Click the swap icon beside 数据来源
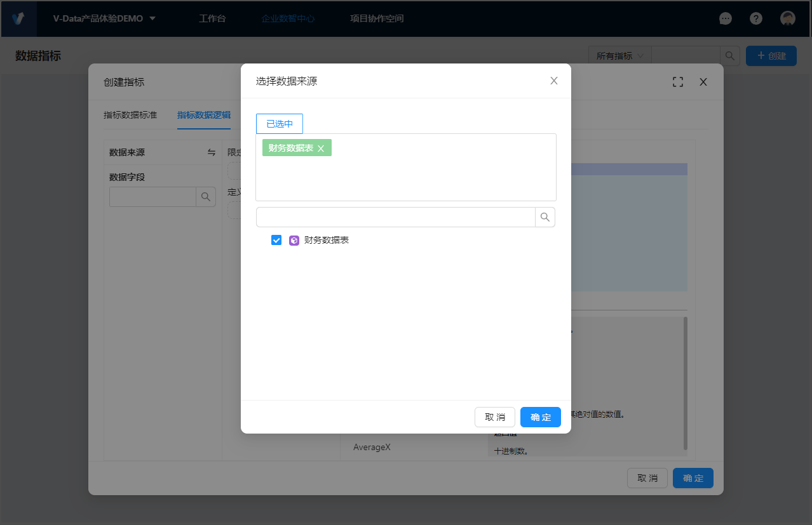Image resolution: width=812 pixels, height=525 pixels. (x=212, y=152)
